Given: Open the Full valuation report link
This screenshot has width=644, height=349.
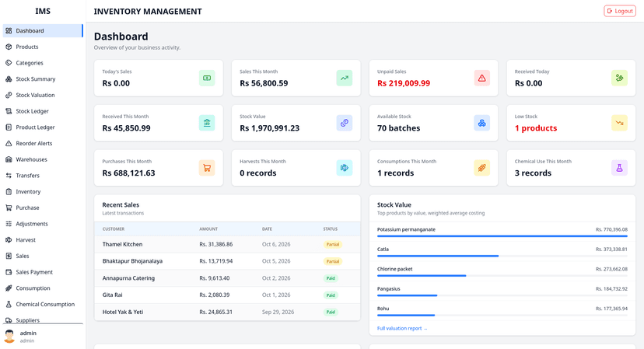Looking at the screenshot, I should tap(402, 329).
